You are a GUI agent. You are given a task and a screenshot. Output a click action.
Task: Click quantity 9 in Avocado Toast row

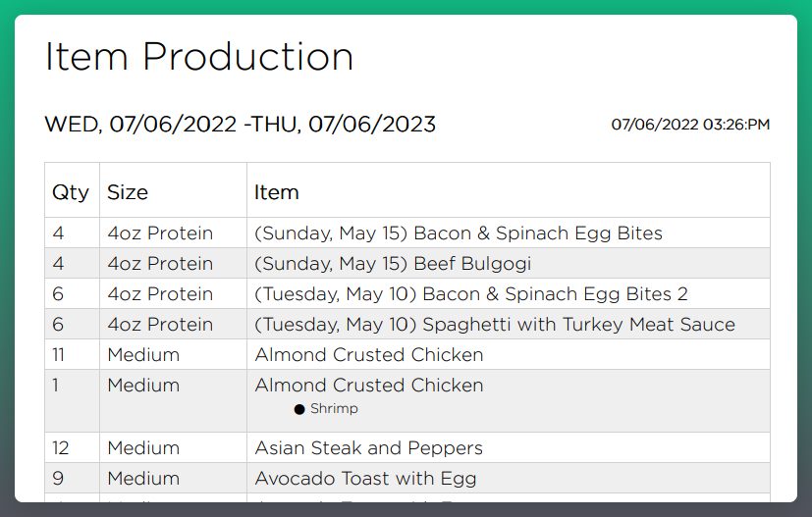point(58,479)
